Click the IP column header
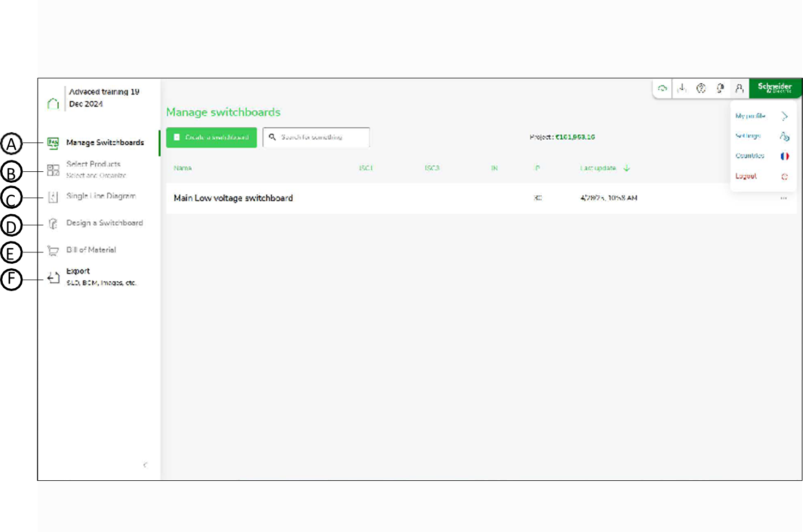 point(537,168)
